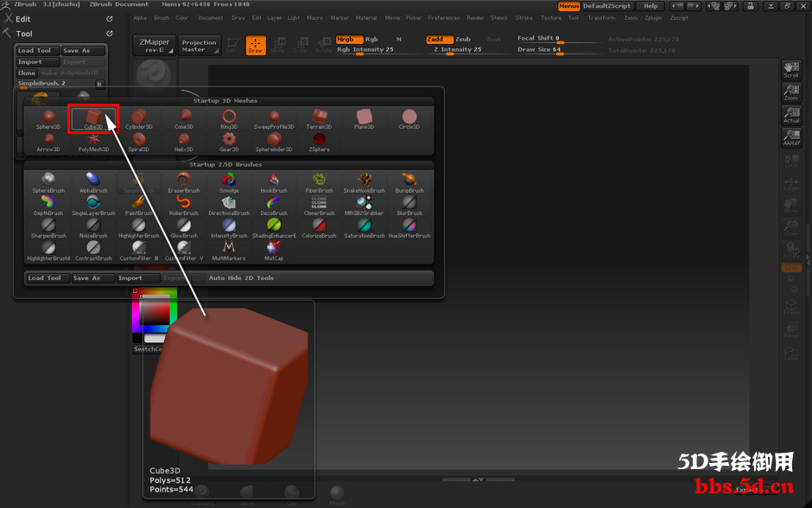Select the PolyMesh3D star tool
The width and height of the screenshot is (812, 508).
pyautogui.click(x=94, y=142)
